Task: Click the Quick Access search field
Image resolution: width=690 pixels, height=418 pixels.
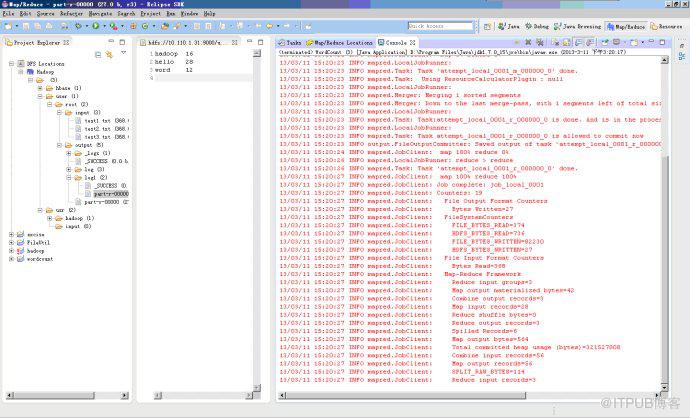Action: pyautogui.click(x=440, y=26)
